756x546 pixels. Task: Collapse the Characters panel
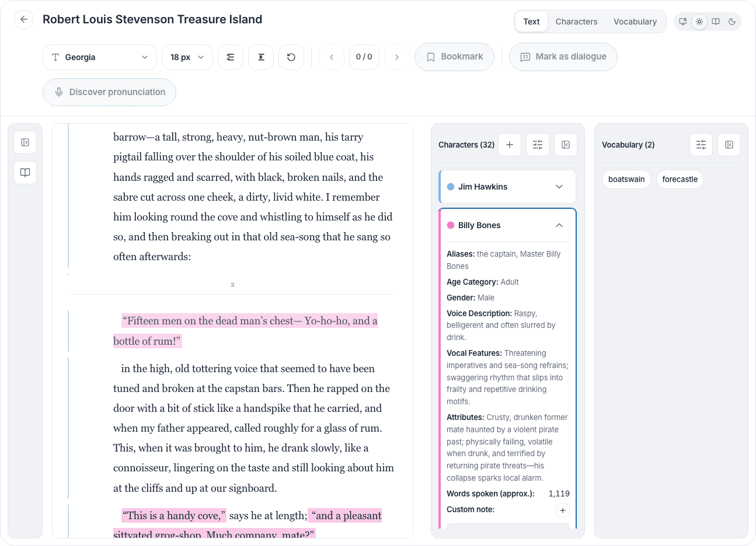click(566, 145)
